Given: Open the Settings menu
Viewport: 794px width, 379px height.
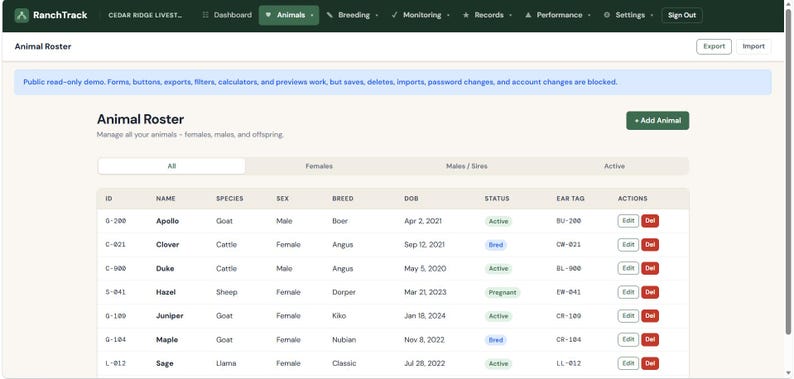Looking at the screenshot, I should (x=629, y=15).
